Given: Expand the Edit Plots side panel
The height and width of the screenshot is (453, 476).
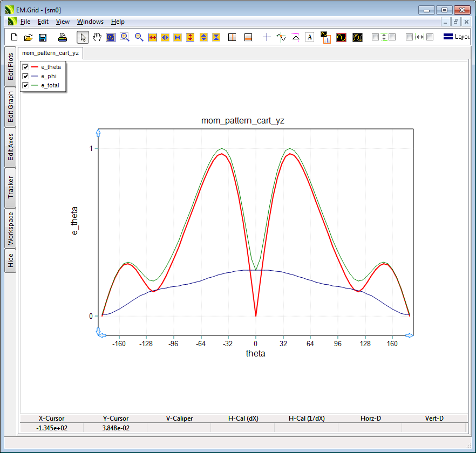Looking at the screenshot, I should (x=10, y=67).
